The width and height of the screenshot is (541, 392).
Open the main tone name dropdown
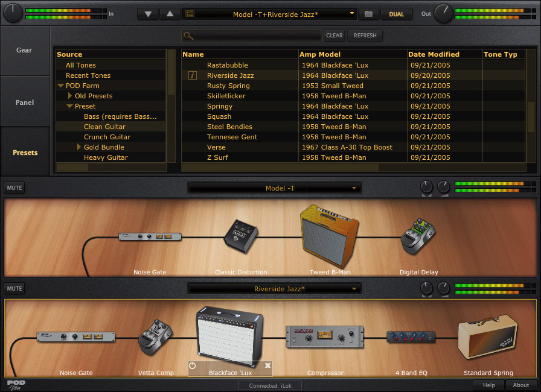(351, 13)
